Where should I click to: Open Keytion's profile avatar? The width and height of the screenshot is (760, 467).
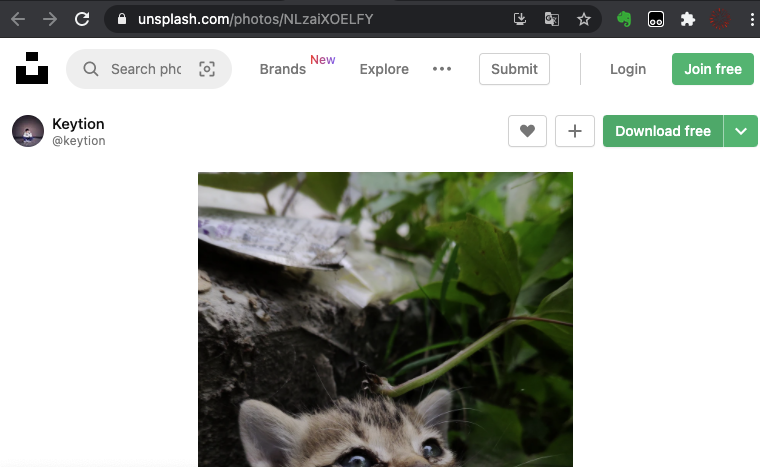(28, 131)
